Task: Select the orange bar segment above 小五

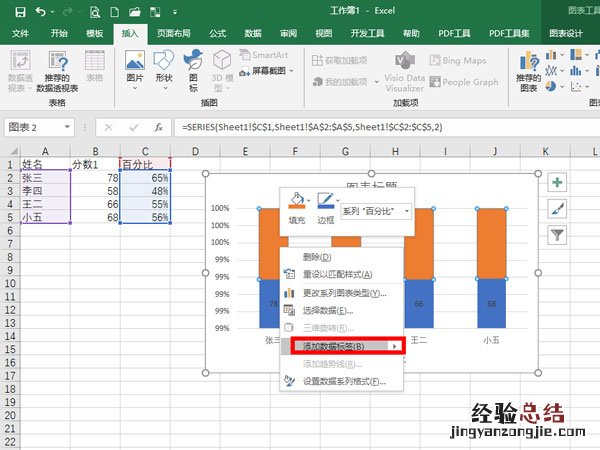Action: 491,242
